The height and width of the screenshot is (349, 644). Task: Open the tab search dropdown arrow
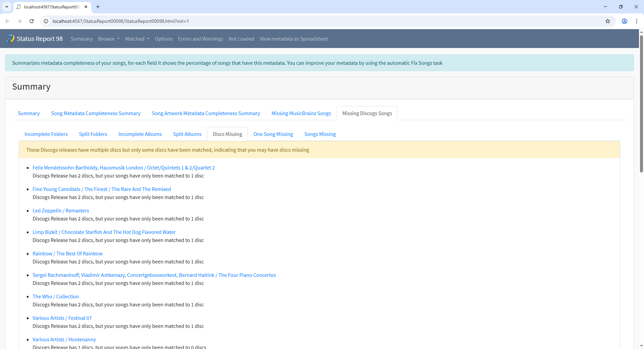click(7, 7)
